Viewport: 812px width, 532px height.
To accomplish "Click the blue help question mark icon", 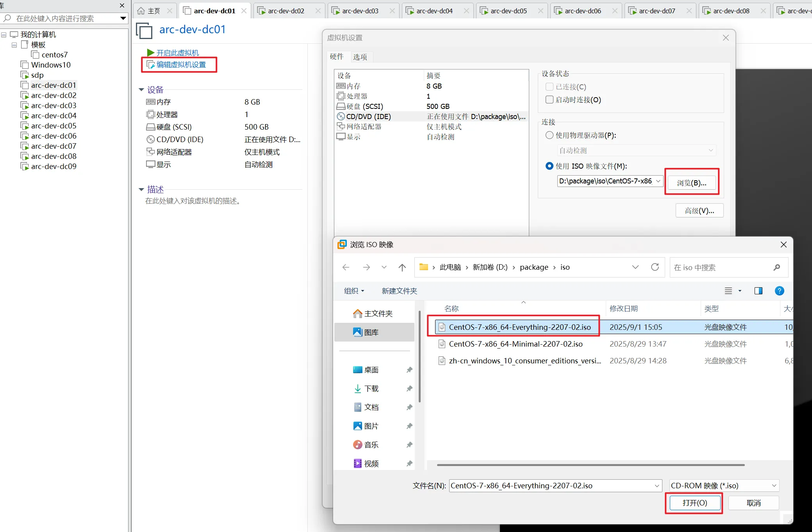I will click(779, 291).
